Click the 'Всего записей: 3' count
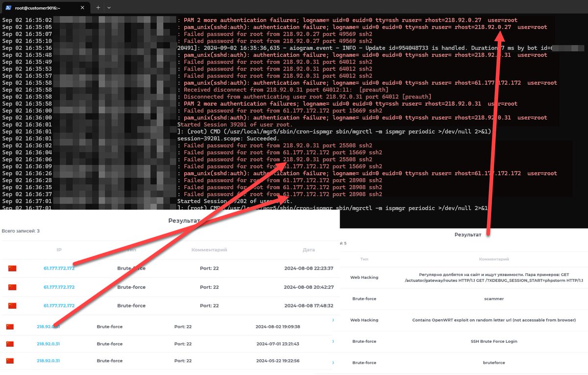This screenshot has height=375, width=588. click(x=21, y=231)
